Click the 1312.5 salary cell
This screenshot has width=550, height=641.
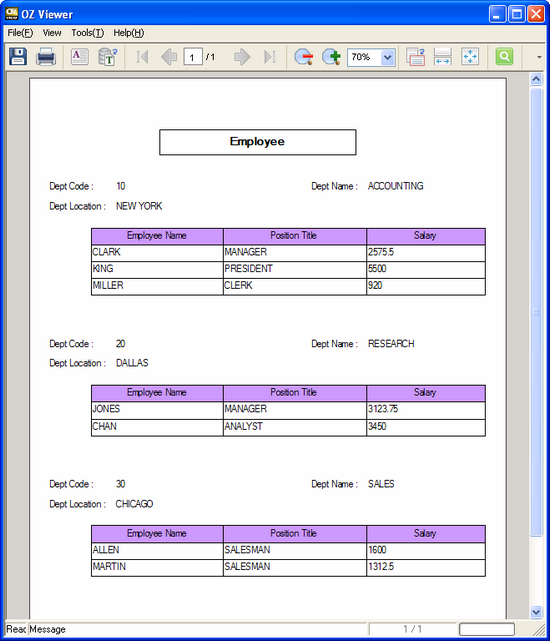pos(426,567)
